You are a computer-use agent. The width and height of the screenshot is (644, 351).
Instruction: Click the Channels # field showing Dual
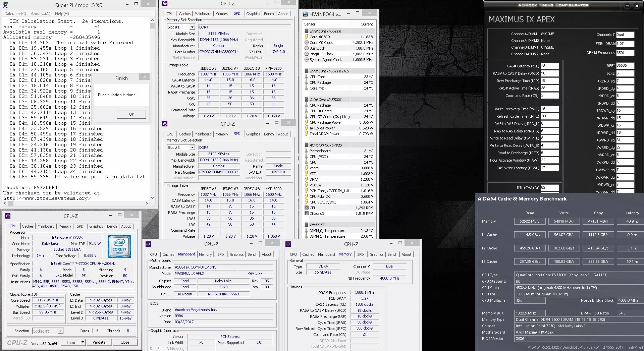click(x=625, y=35)
